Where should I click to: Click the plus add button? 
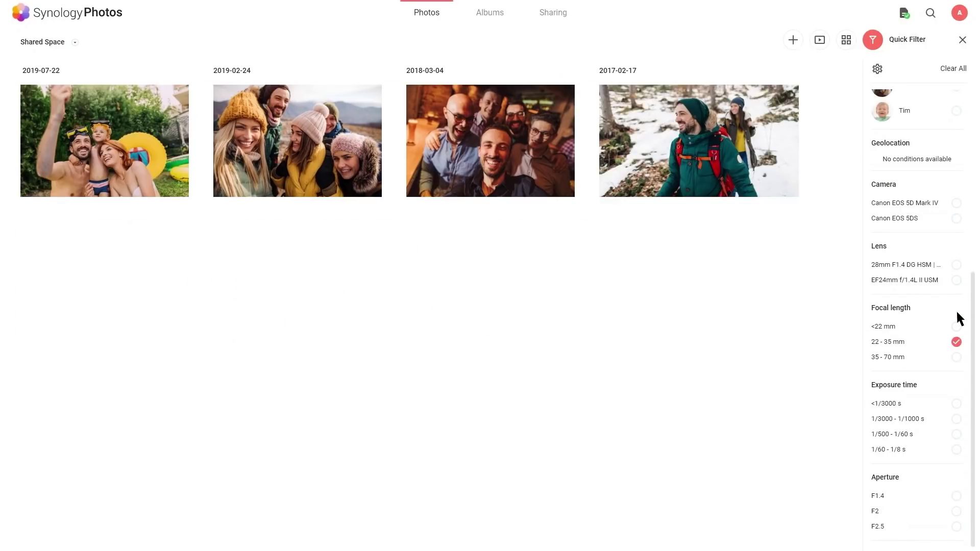(793, 40)
